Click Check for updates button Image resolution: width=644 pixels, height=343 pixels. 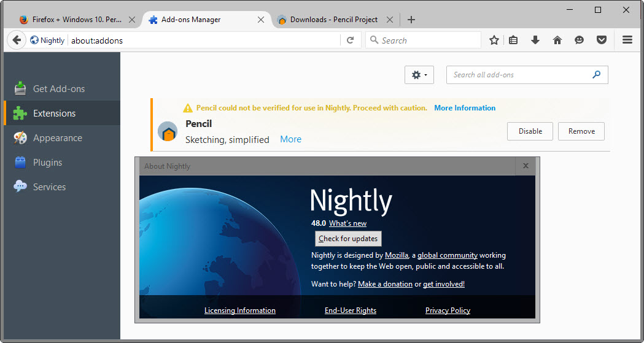pyautogui.click(x=348, y=238)
